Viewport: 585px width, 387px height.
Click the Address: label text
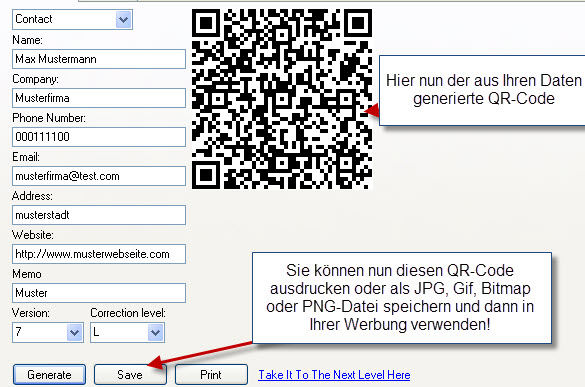tap(32, 196)
